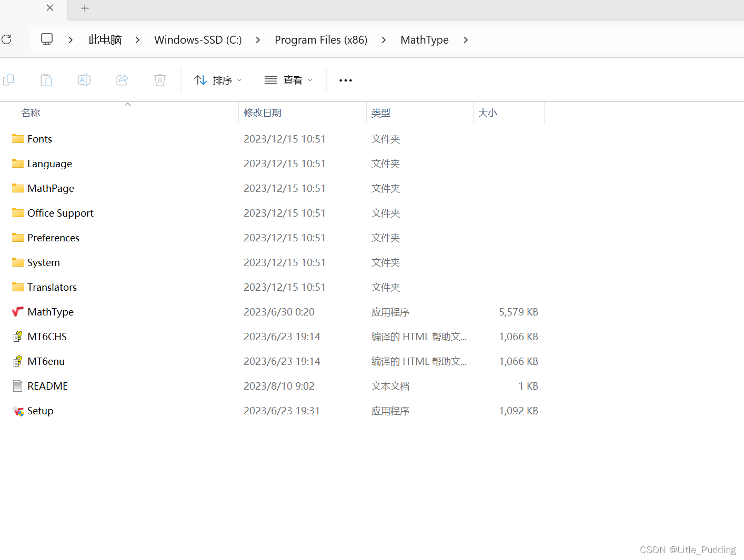Select the MathPage folder name

51,188
